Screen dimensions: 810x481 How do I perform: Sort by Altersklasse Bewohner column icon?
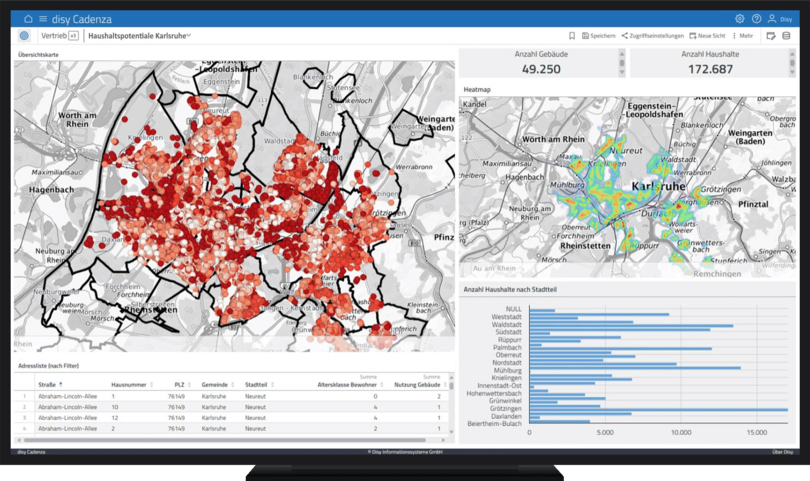pos(382,384)
